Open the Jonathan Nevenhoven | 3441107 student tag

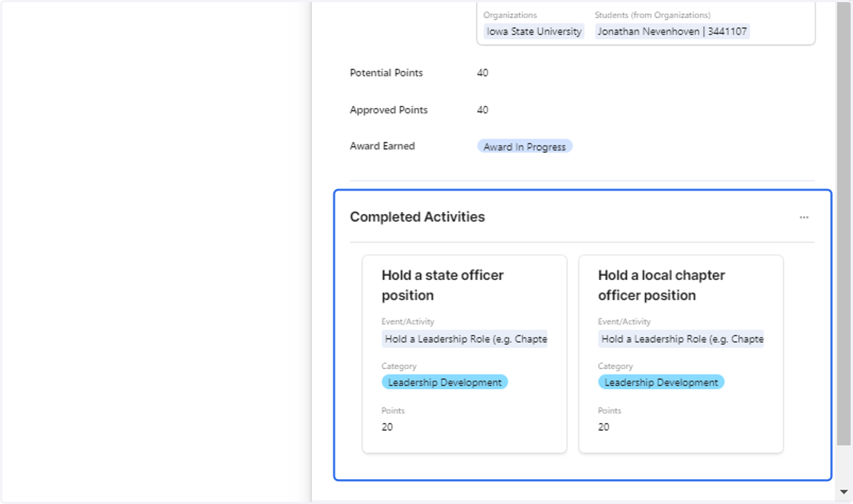[672, 31]
